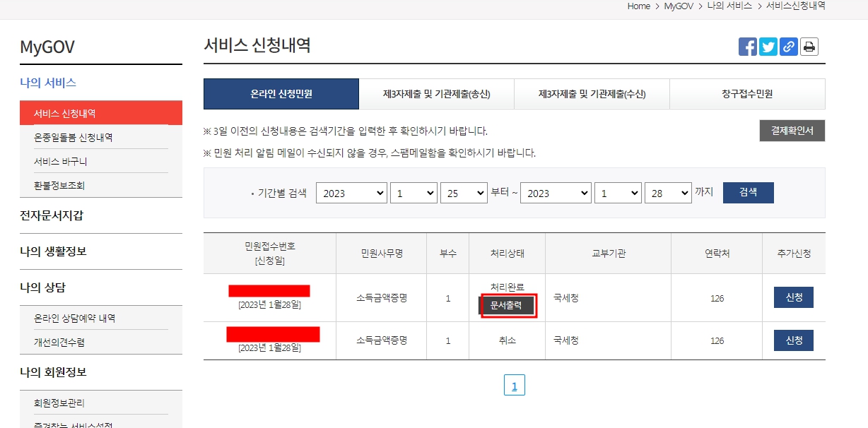868x428 pixels.
Task: Click the highlighted 문서출력 document print button
Action: (508, 307)
